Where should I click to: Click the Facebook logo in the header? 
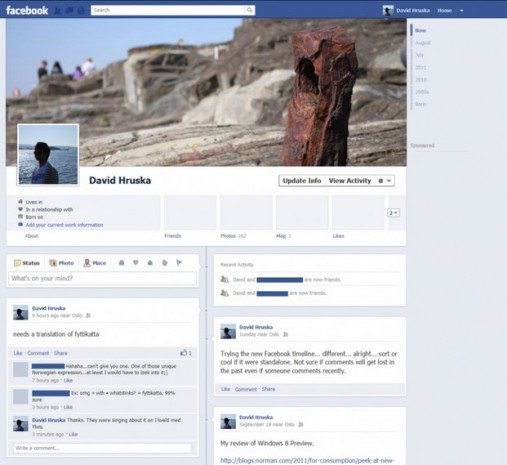click(27, 10)
